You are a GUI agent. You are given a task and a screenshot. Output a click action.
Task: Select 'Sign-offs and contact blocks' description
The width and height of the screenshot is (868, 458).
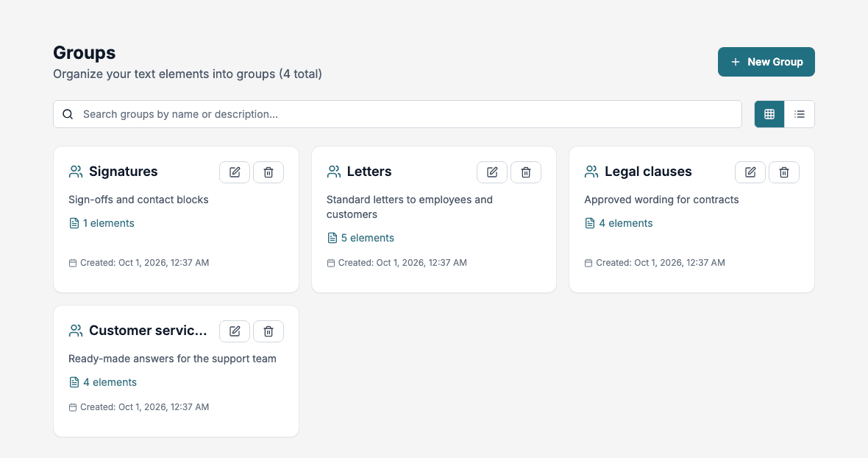coord(138,200)
